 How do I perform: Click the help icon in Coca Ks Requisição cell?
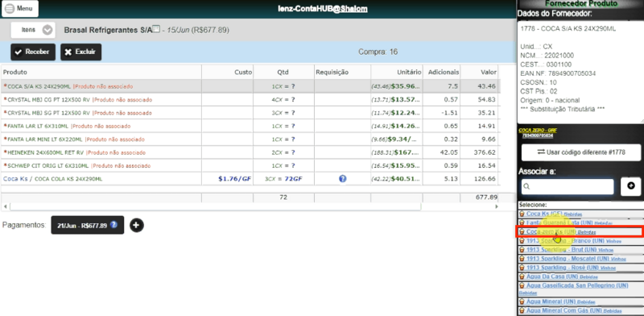click(343, 179)
